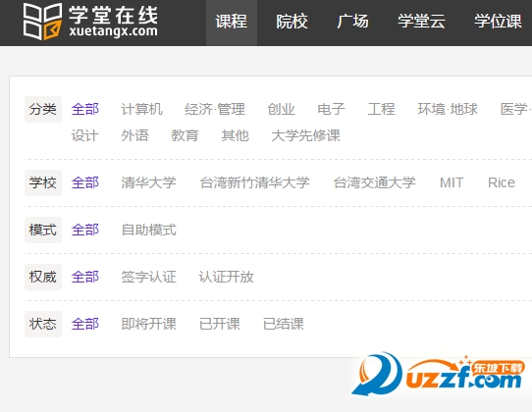Image resolution: width=532 pixels, height=412 pixels.
Task: Filter by 签字认证 authority
Action: (x=148, y=277)
